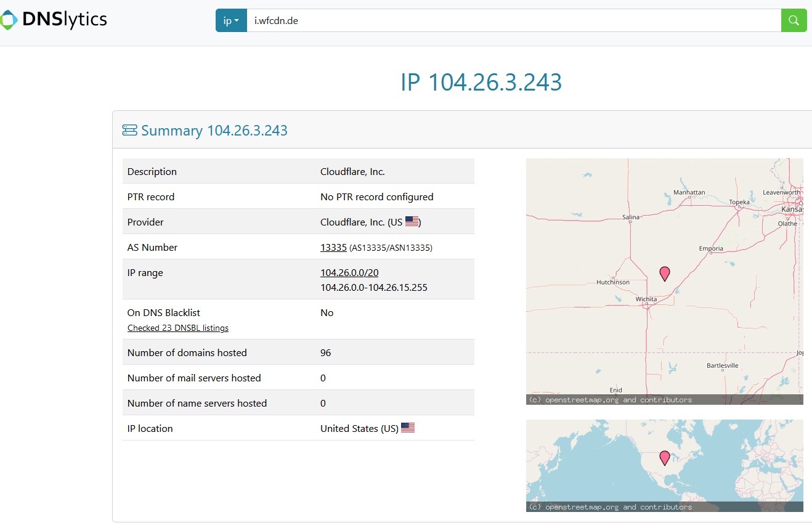
Task: Open the 13335 AS number link
Action: point(333,247)
